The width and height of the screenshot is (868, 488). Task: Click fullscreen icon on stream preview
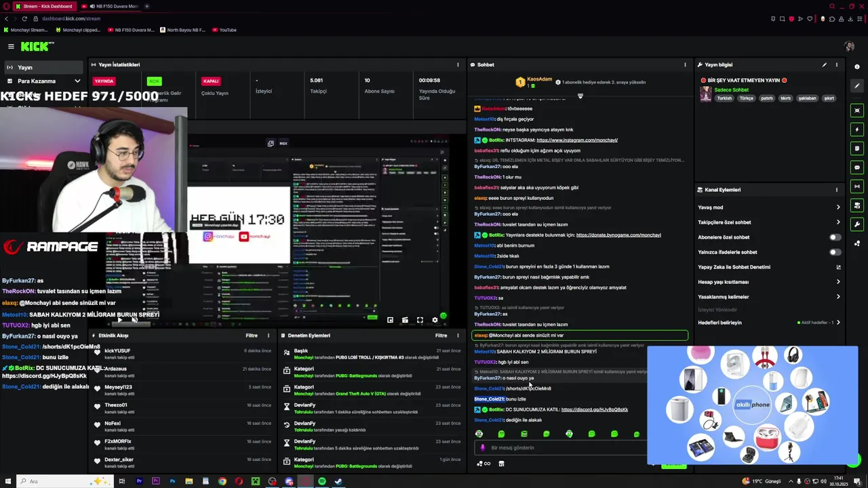tap(420, 320)
